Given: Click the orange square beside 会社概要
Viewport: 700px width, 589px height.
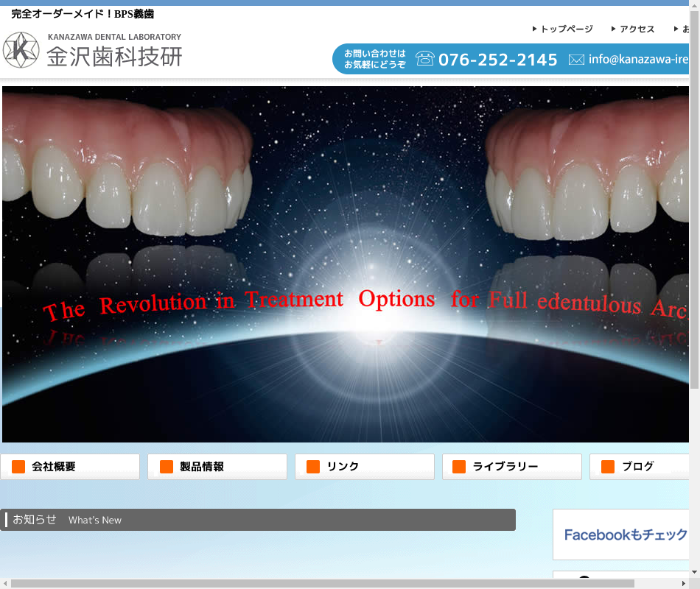Looking at the screenshot, I should [18, 467].
